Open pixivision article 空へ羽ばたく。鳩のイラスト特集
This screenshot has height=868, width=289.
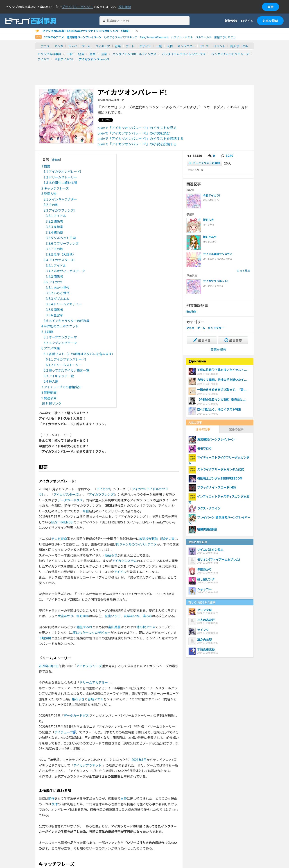[x=219, y=409]
